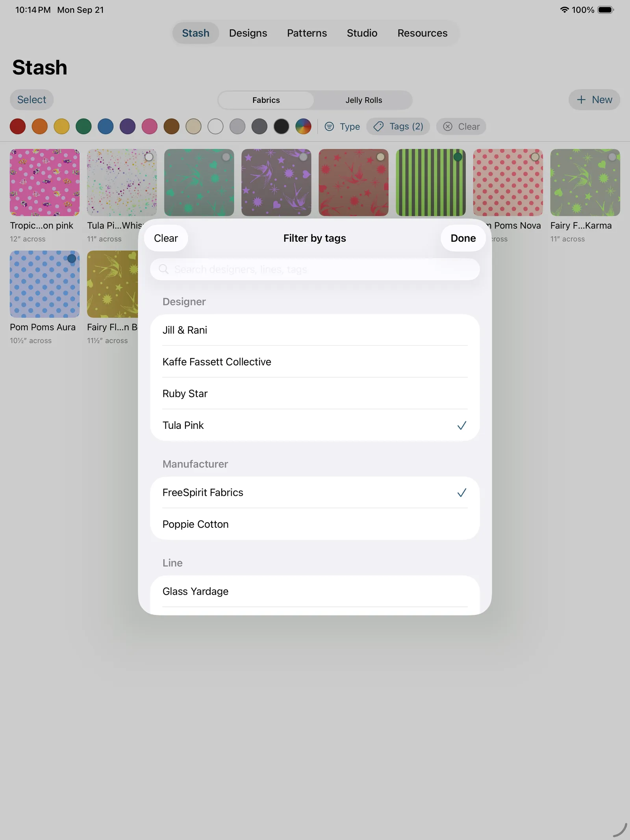Open the Type filter dropdown
This screenshot has width=630, height=840.
[x=342, y=126]
